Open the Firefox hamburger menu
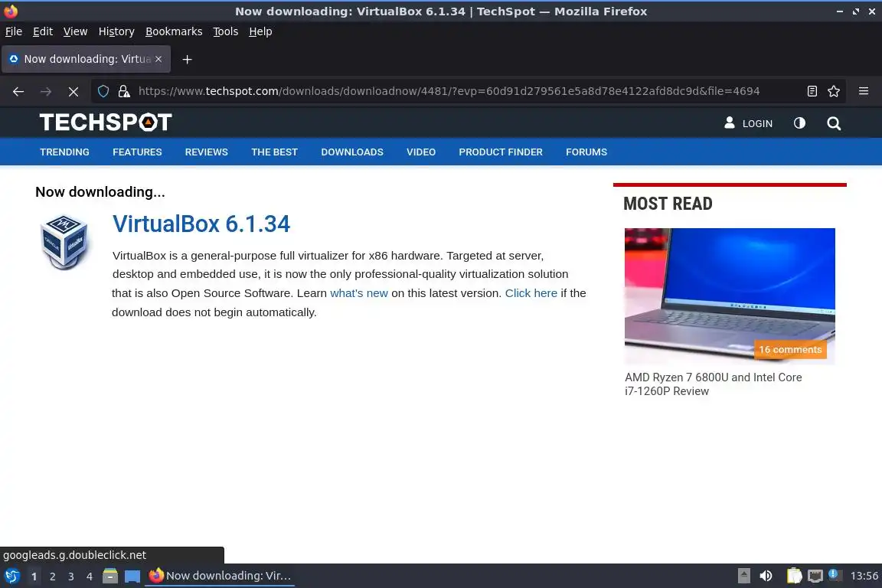 [864, 91]
